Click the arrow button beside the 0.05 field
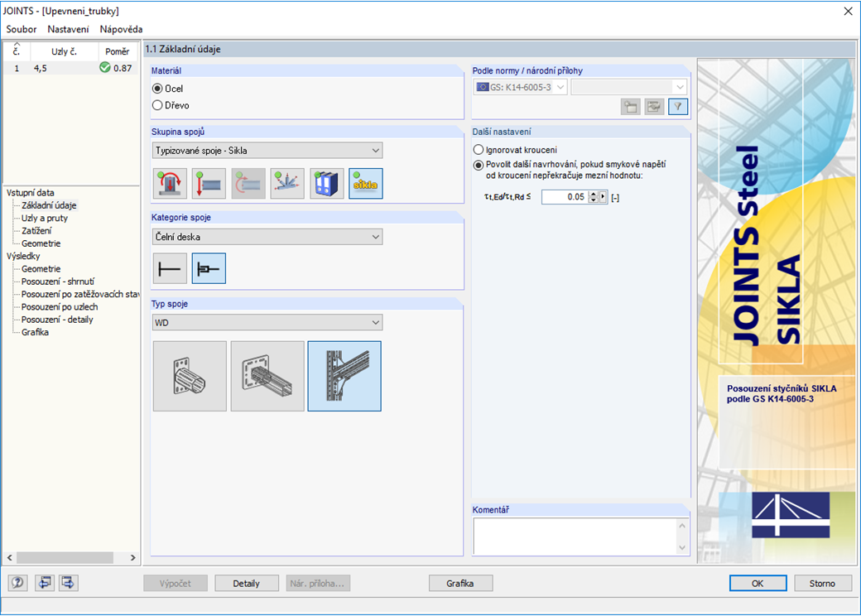Viewport: 861px width, 616px height. [603, 196]
